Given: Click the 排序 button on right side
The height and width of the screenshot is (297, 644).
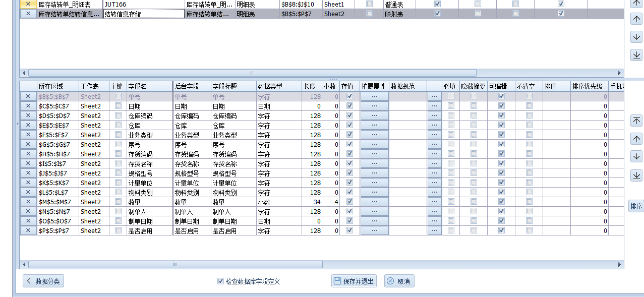Looking at the screenshot, I should click(636, 206).
